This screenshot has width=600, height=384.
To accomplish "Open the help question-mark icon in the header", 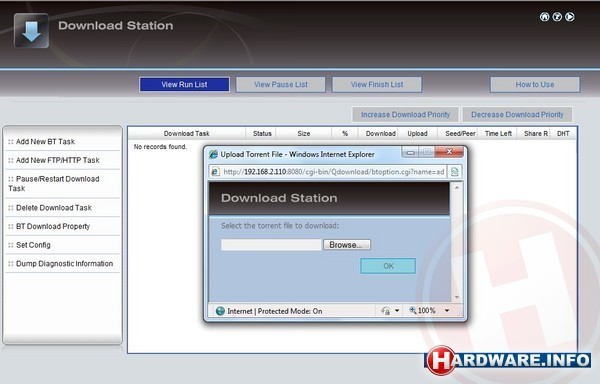I will 557,17.
